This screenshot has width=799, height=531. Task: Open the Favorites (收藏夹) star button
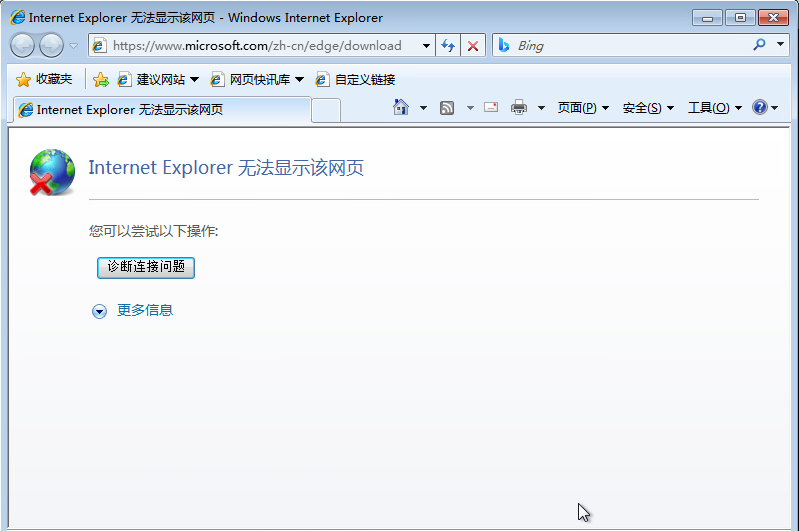tap(44, 79)
